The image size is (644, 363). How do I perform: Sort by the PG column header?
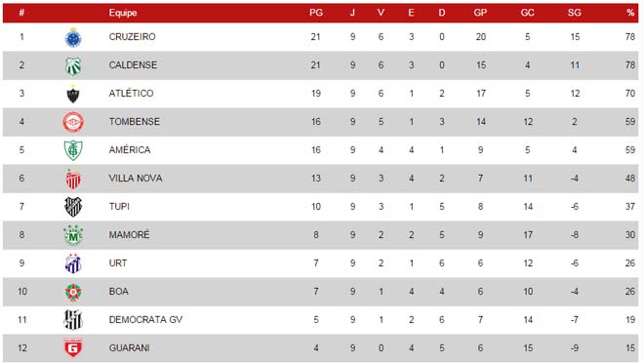point(316,13)
